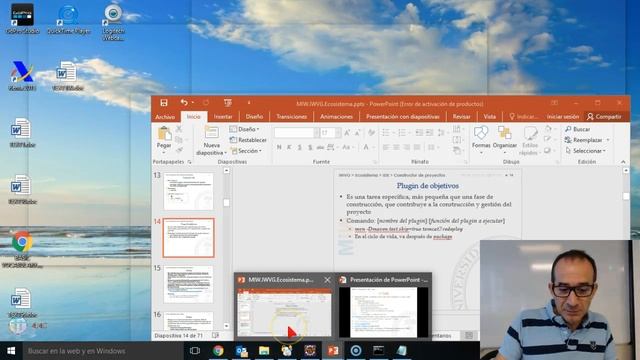Open Windows Start menu

click(x=11, y=351)
